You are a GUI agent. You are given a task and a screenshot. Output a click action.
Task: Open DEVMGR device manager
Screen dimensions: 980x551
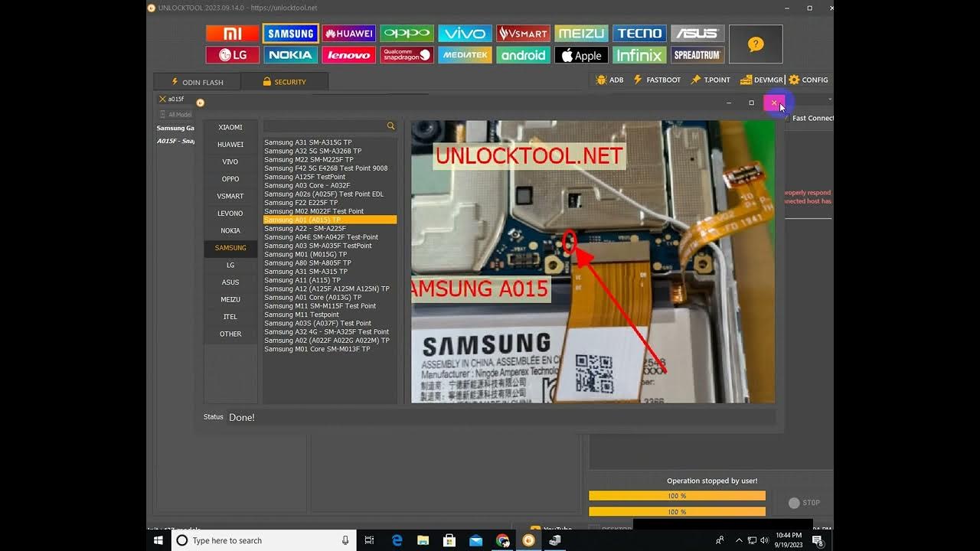(x=762, y=80)
